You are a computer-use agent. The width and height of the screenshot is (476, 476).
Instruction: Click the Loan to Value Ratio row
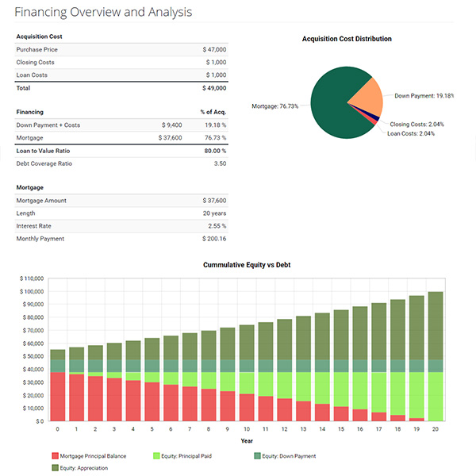121,151
